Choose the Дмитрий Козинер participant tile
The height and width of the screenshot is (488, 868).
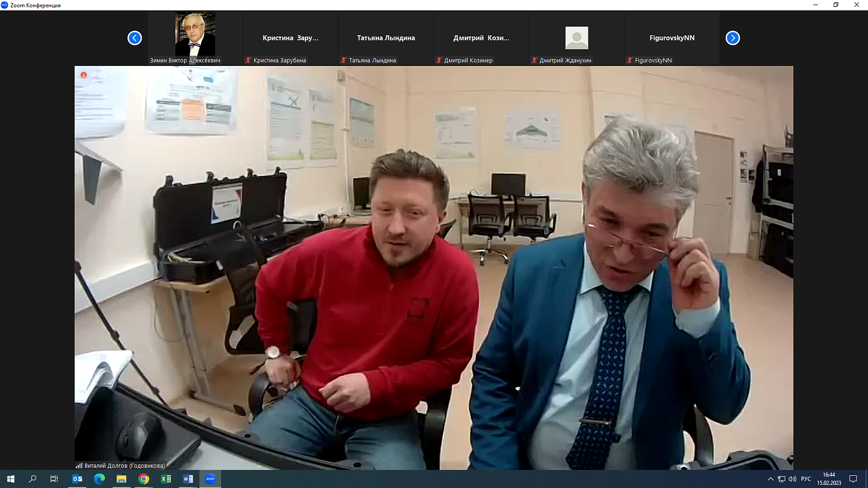pyautogui.click(x=481, y=38)
